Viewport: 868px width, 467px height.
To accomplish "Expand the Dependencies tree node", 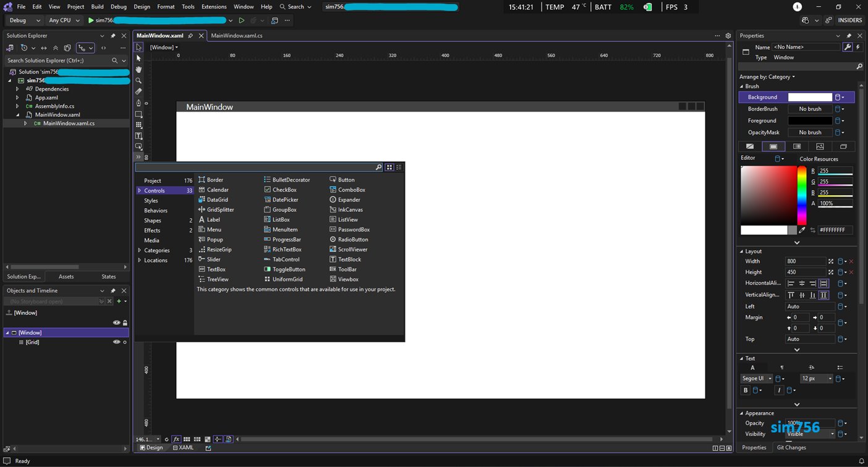I will tap(17, 89).
